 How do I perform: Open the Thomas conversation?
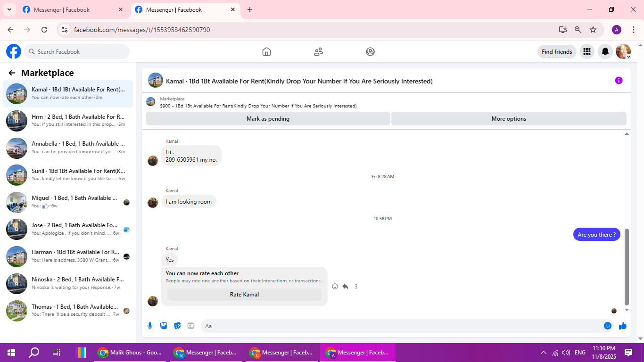click(x=68, y=310)
